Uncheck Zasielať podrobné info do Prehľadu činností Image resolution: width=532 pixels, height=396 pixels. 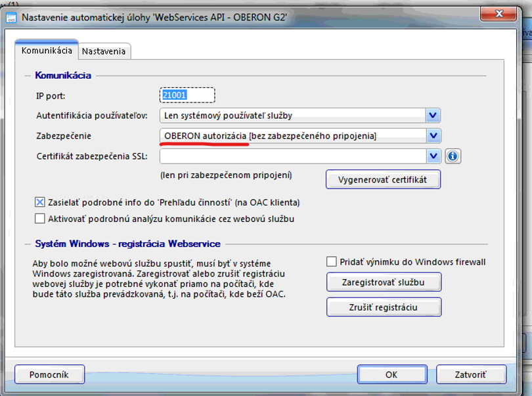coord(40,203)
